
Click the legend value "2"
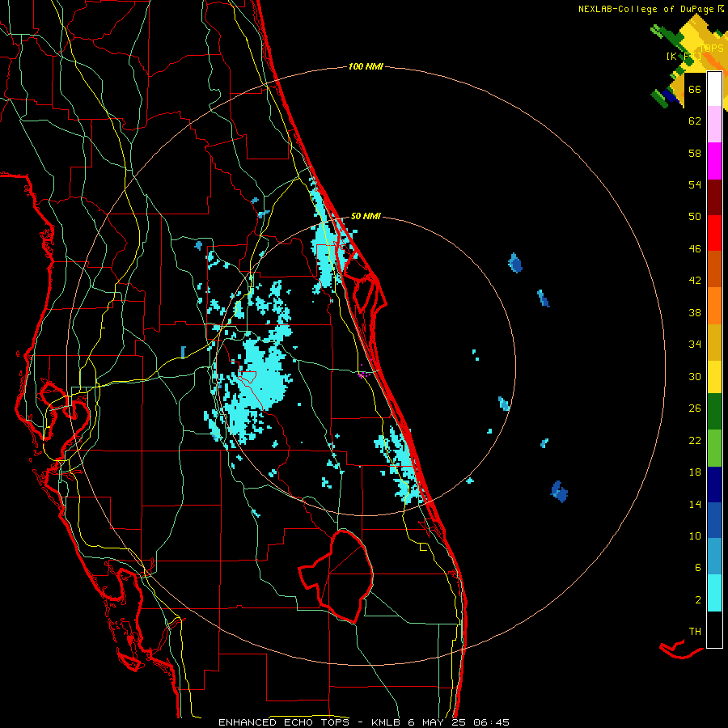698,599
